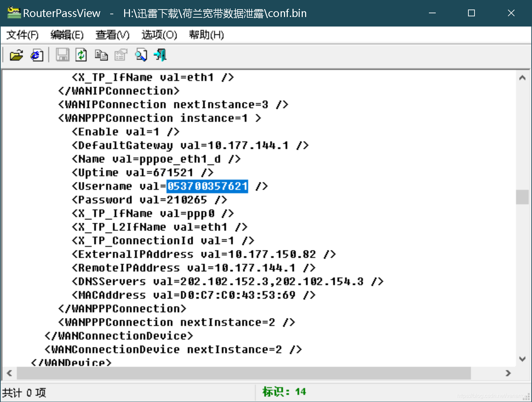Click the WANConnectionDevice nextInstance=2 line

(x=173, y=350)
